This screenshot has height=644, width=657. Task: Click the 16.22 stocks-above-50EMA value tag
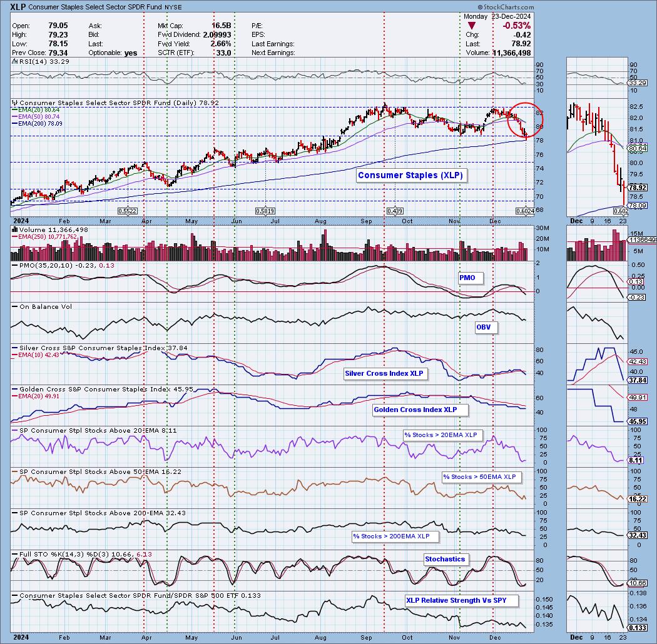(x=638, y=499)
